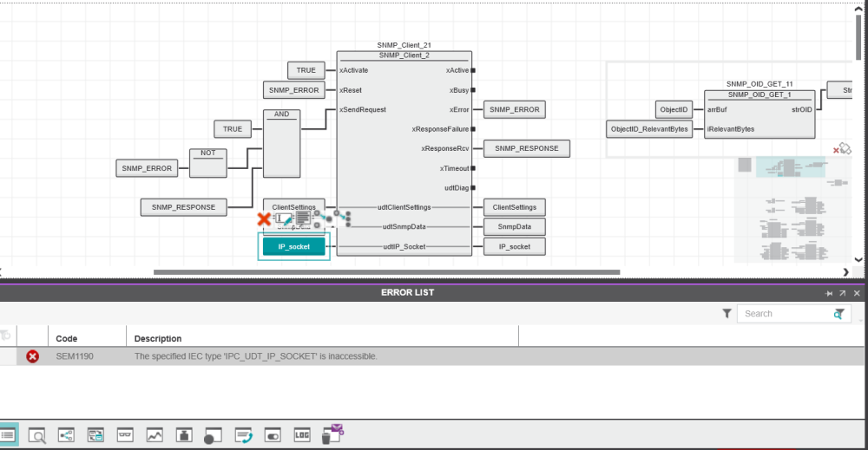Click the search filter icon inside Search box
This screenshot has width=868, height=450.
(x=839, y=314)
